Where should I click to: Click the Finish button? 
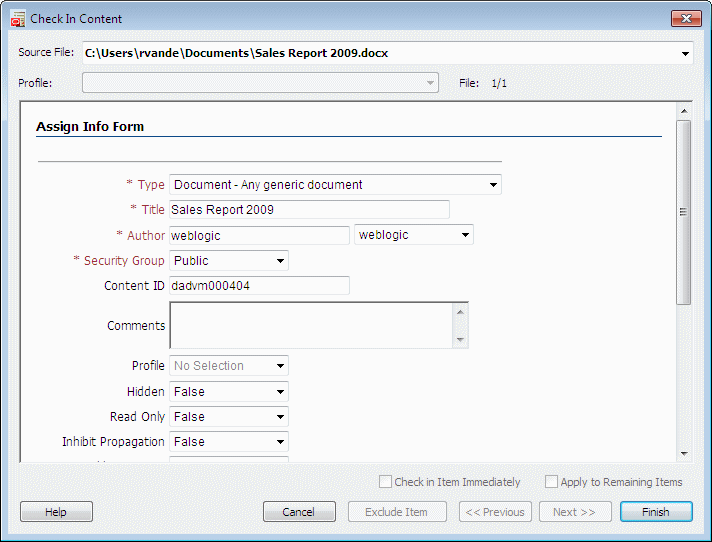pyautogui.click(x=656, y=512)
